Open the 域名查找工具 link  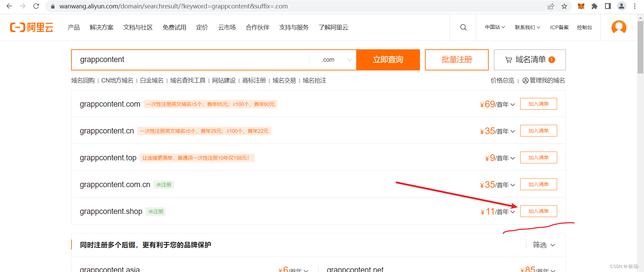coord(188,80)
